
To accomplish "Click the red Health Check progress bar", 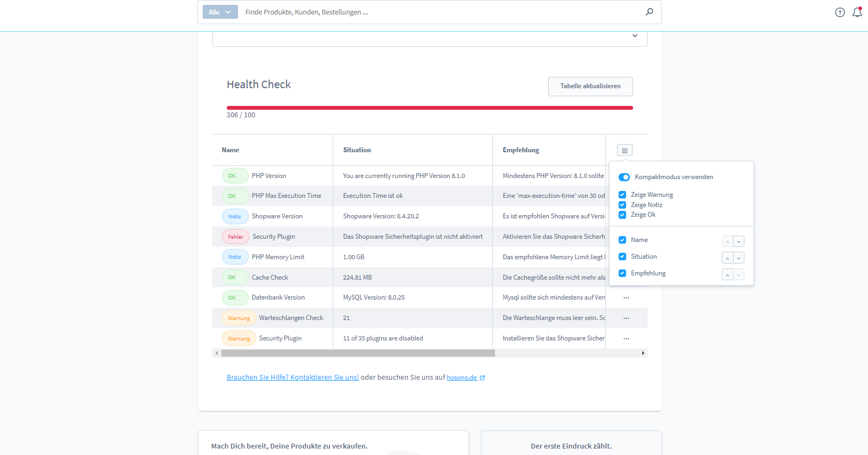I will tap(429, 108).
